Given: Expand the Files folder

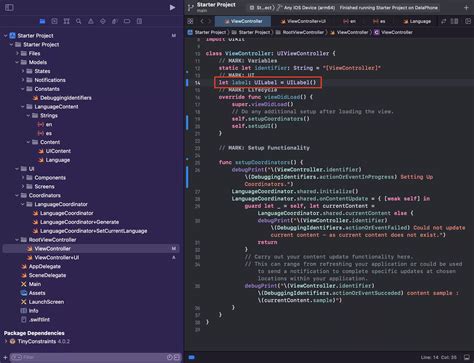Looking at the screenshot, I should point(17,53).
